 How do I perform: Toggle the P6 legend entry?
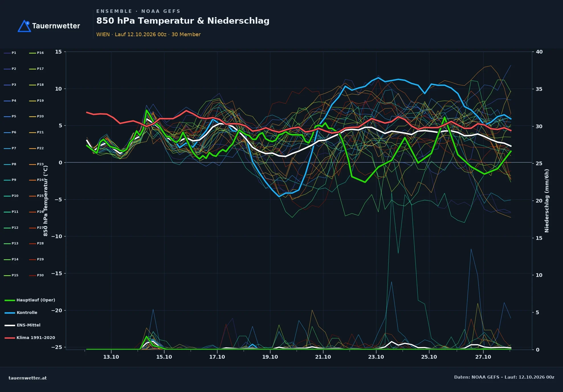pos(10,132)
